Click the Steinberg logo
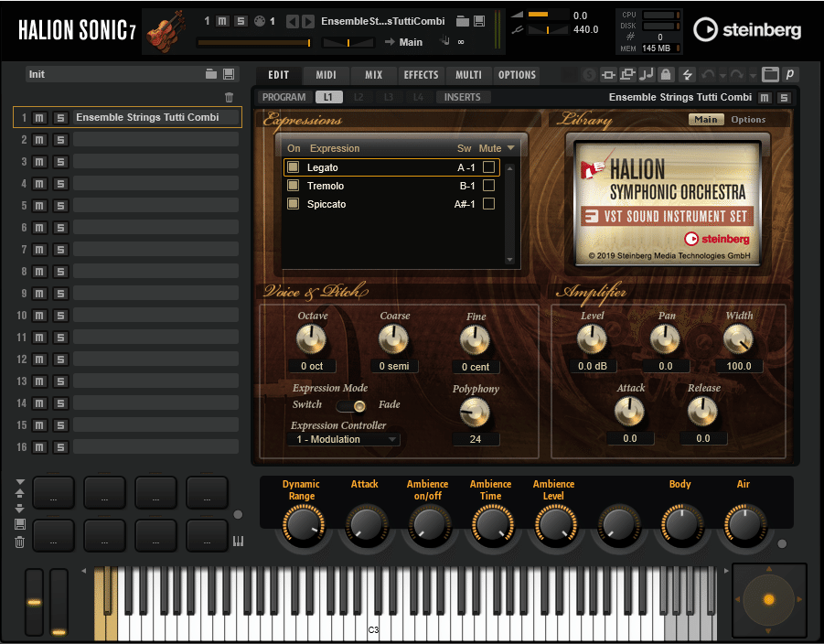The width and height of the screenshot is (824, 644). (747, 30)
